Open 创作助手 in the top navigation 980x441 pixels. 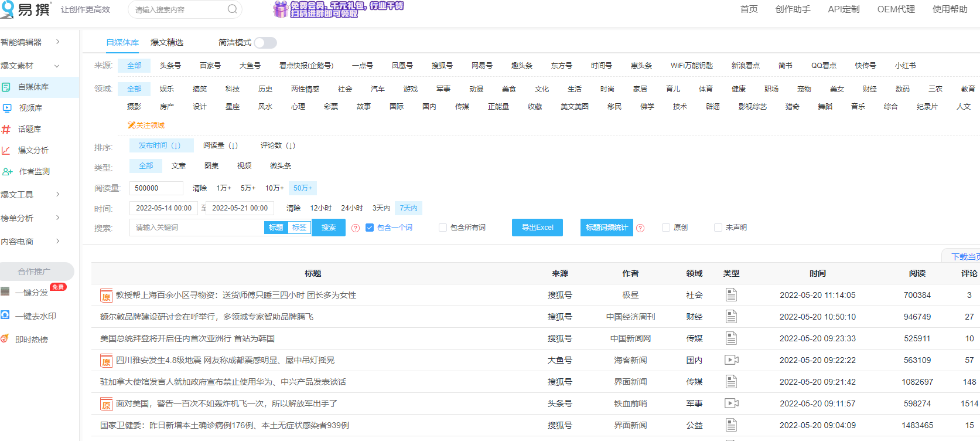pos(793,9)
